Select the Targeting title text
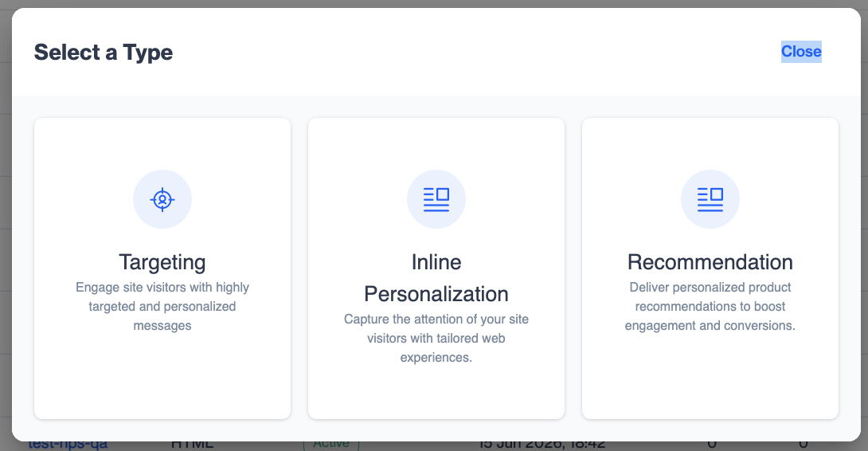 coord(162,262)
